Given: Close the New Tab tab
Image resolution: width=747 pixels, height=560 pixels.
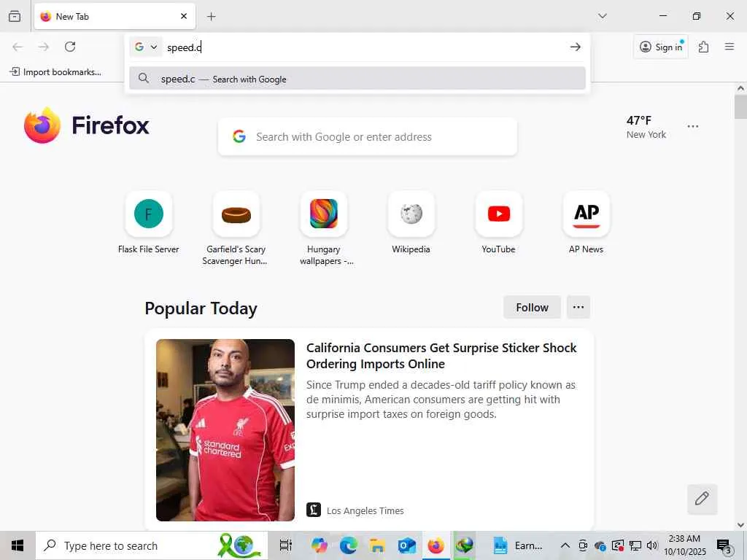Looking at the screenshot, I should pos(184,16).
